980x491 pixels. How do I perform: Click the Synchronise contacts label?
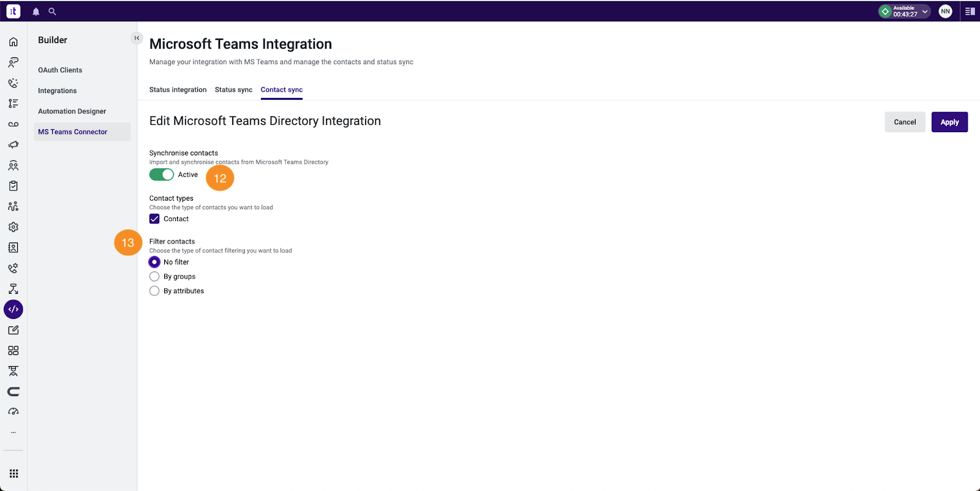point(184,153)
